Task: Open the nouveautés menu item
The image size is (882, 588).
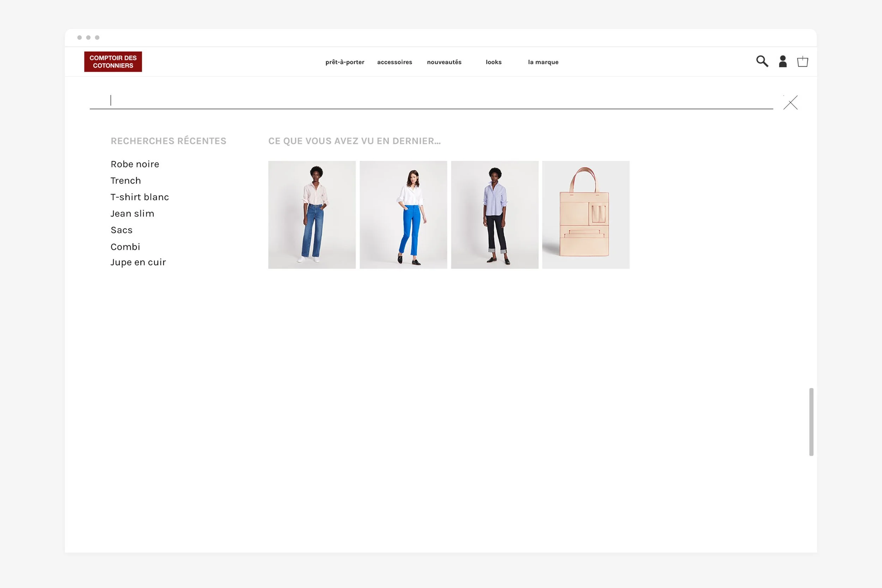Action: (x=444, y=62)
